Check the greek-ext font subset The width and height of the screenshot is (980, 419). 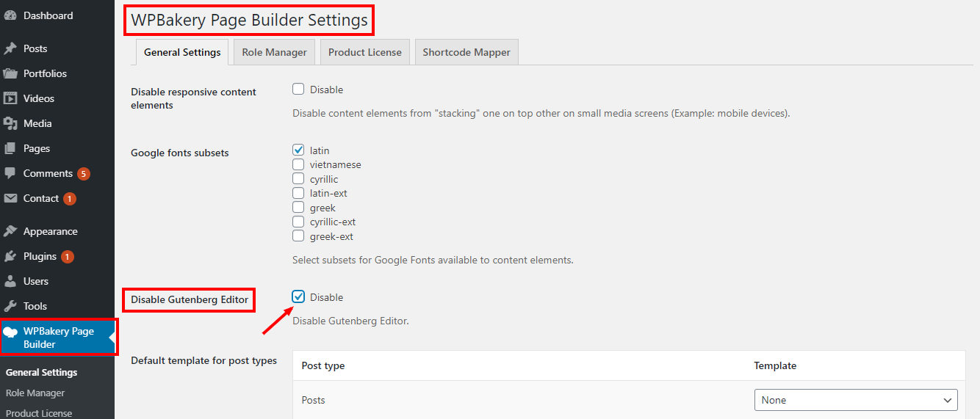click(298, 236)
